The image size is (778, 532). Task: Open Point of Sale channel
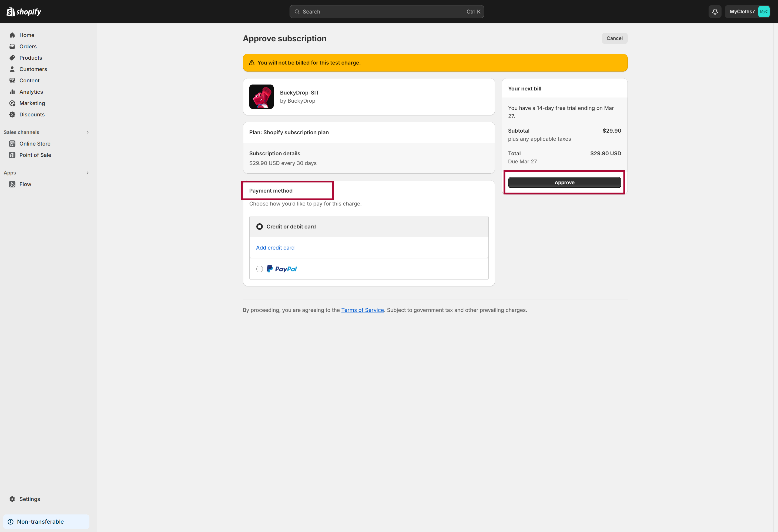pyautogui.click(x=35, y=155)
